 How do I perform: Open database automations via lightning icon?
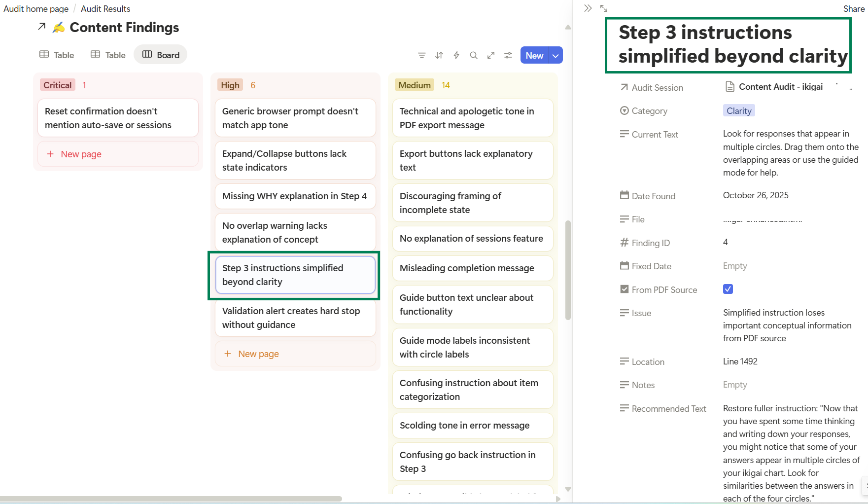point(456,55)
